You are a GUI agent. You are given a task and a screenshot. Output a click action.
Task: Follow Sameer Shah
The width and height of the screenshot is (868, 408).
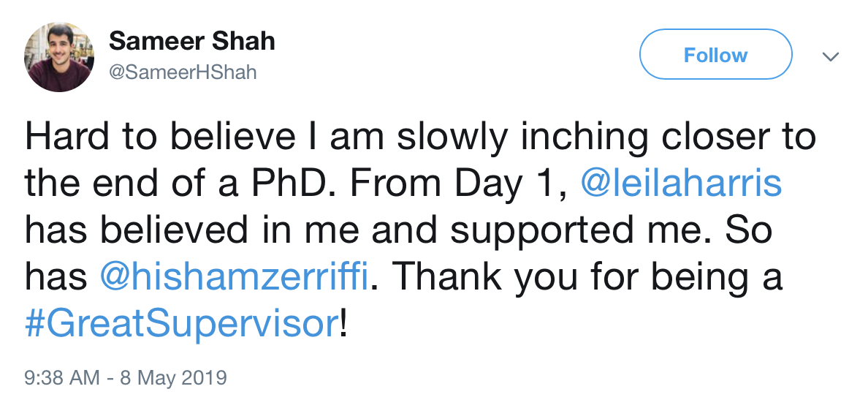(x=715, y=55)
